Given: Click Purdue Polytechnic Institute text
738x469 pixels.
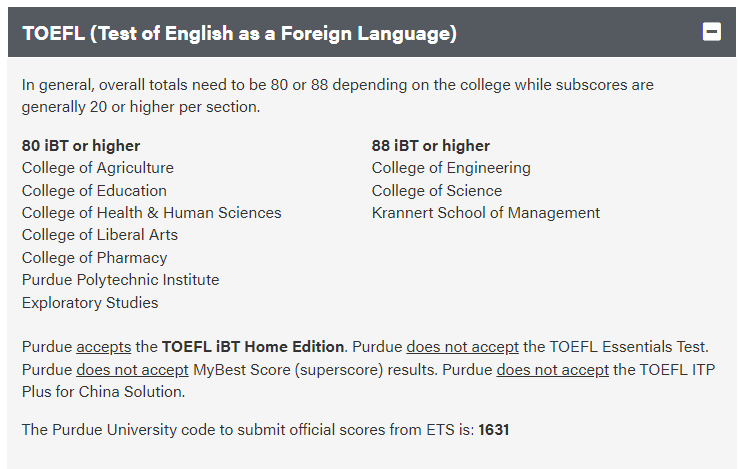Looking at the screenshot, I should pyautogui.click(x=120, y=279).
